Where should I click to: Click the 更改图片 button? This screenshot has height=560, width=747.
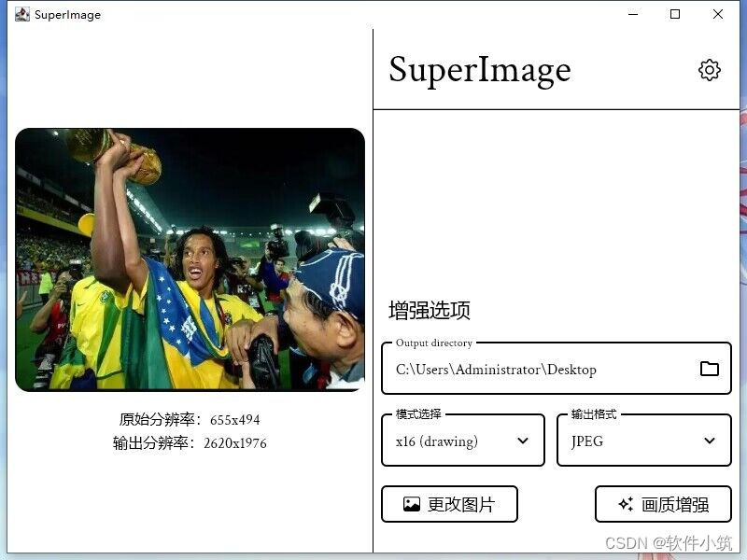coord(449,504)
